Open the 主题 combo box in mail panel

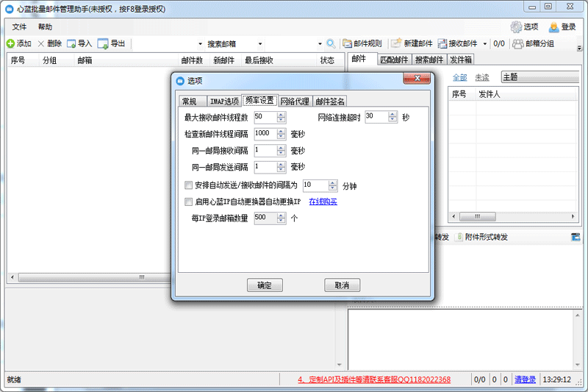[x=540, y=76]
